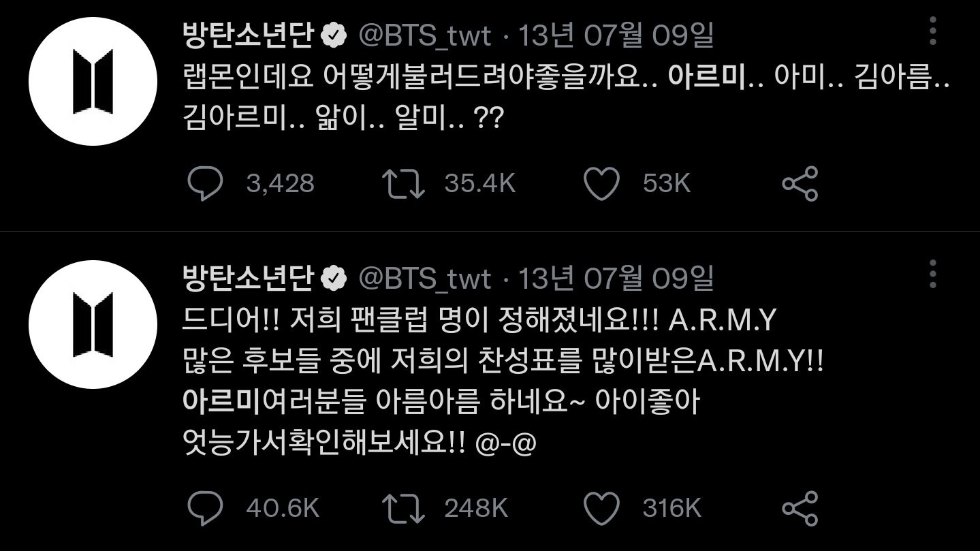Reply to the 랩몬인데요 tweet

point(205,184)
